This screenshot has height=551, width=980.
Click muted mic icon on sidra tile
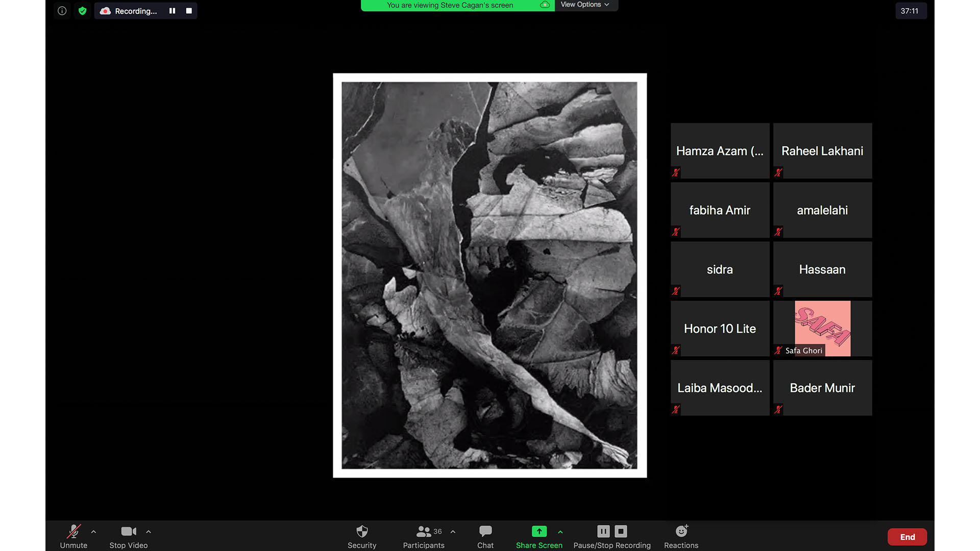676,291
